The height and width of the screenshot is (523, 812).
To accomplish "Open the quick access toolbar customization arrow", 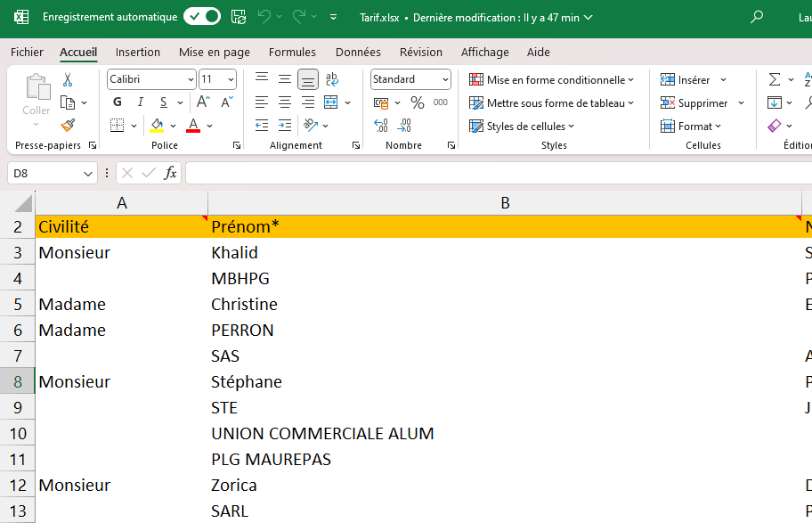I will coord(334,17).
